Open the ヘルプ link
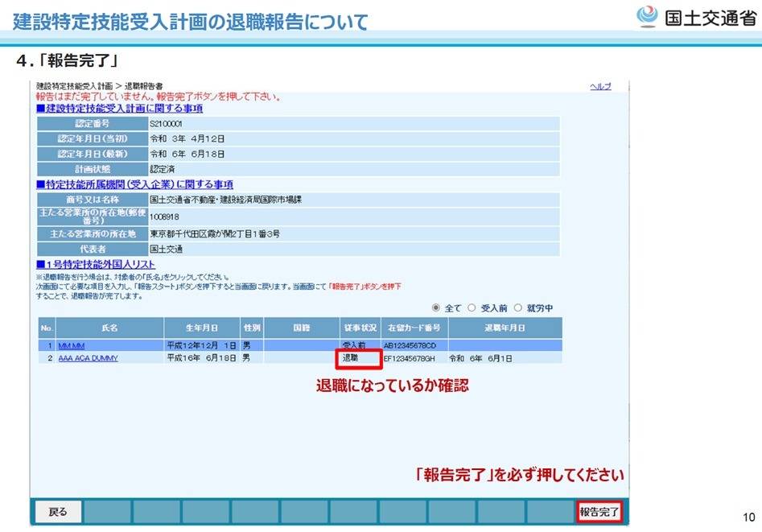The width and height of the screenshot is (762, 532). click(x=600, y=87)
